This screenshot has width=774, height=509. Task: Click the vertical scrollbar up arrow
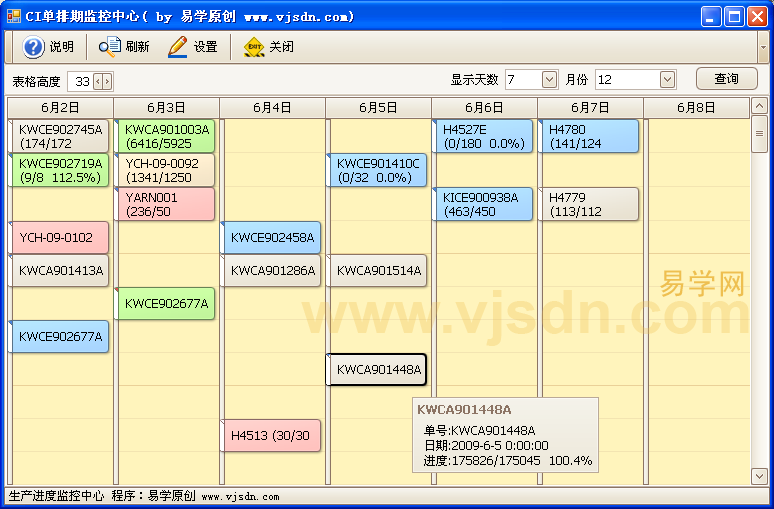pos(759,106)
